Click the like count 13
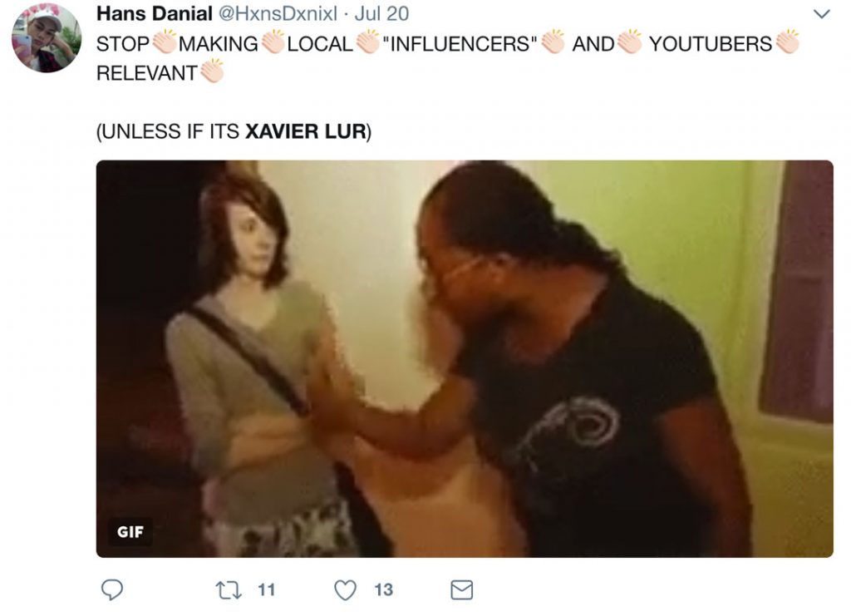Screen dimensions: 851x616 click(x=383, y=590)
